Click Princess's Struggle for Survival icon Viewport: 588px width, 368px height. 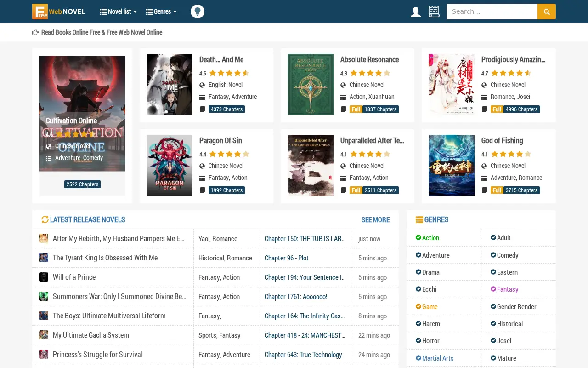[44, 354]
